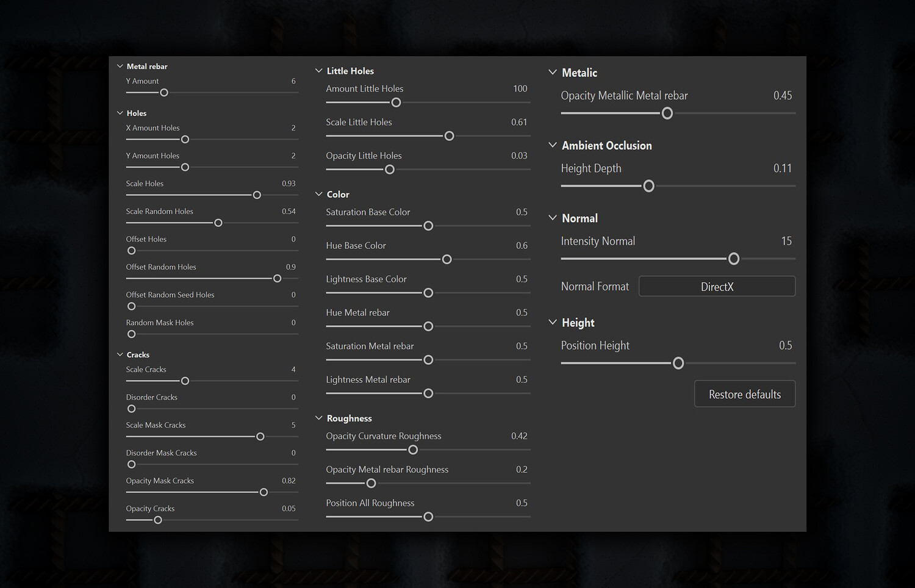
Task: Click the Height Depth value 0.11
Action: 782,168
